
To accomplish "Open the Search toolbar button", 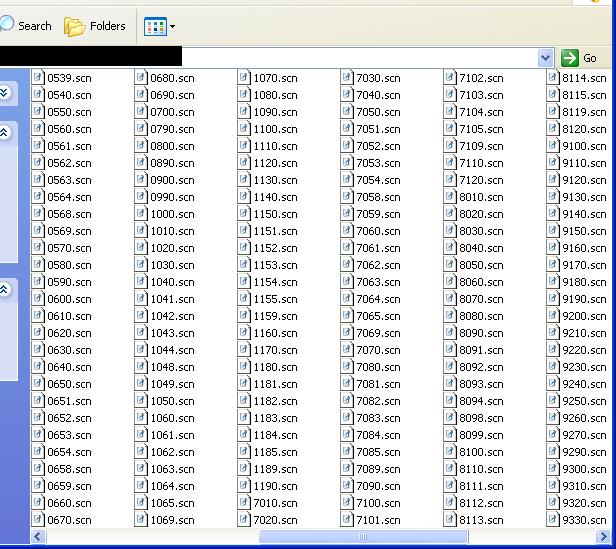I will pyautogui.click(x=26, y=26).
